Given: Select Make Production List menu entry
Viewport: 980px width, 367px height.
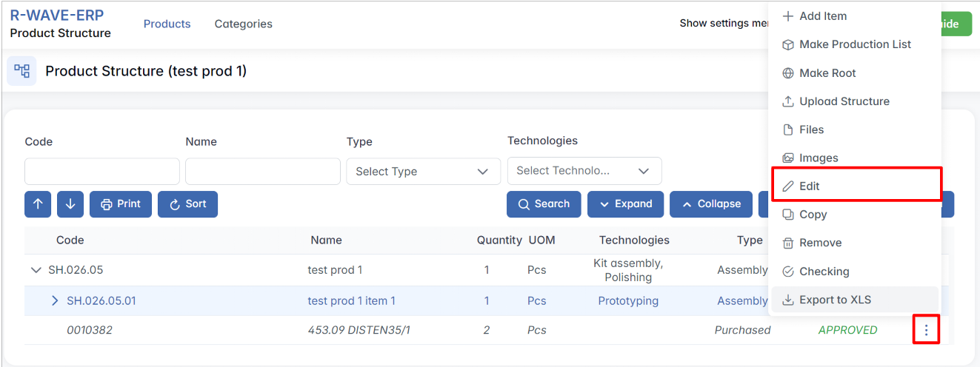Looking at the screenshot, I should [x=854, y=44].
